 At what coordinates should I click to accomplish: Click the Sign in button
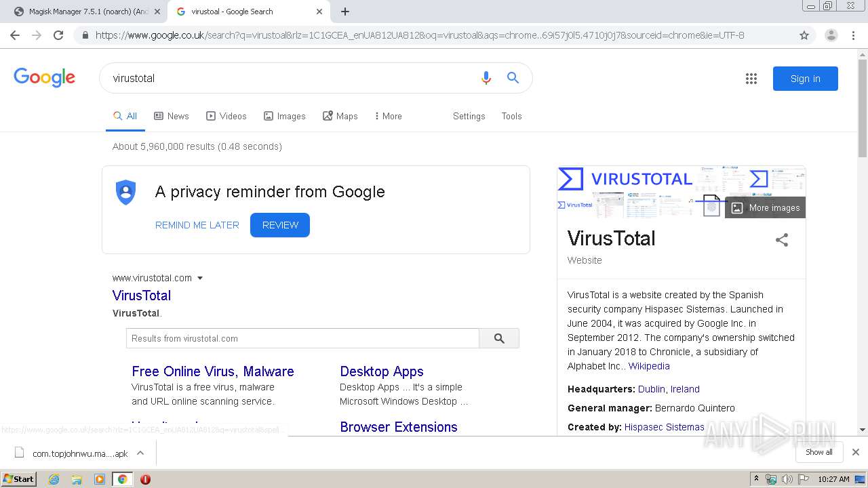click(805, 79)
